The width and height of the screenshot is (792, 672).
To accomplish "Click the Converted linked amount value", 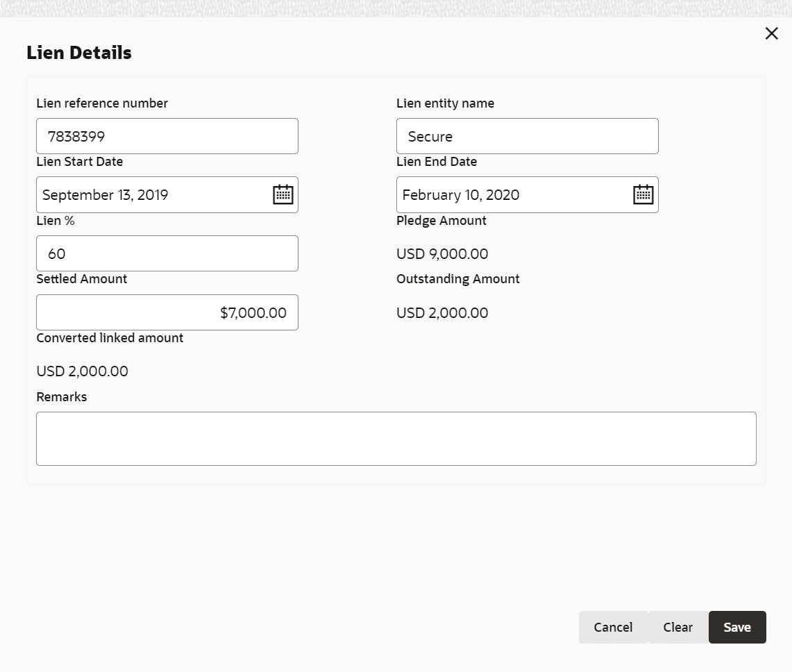I will pos(82,371).
